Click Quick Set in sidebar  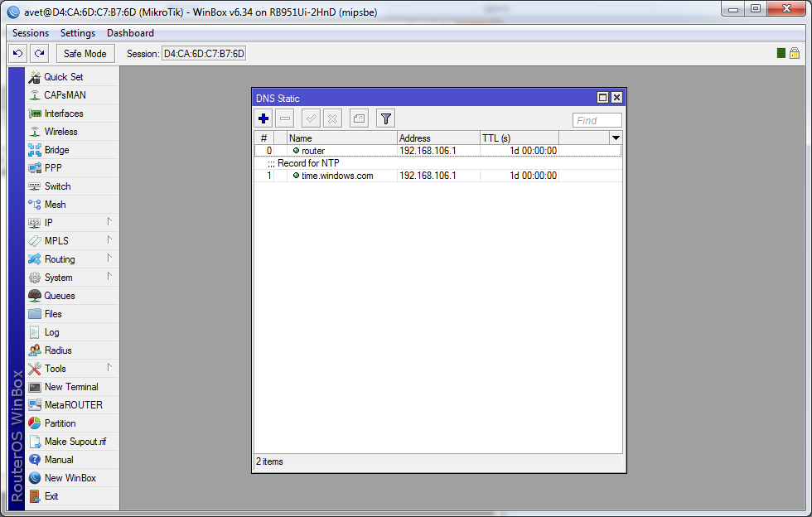(x=64, y=77)
